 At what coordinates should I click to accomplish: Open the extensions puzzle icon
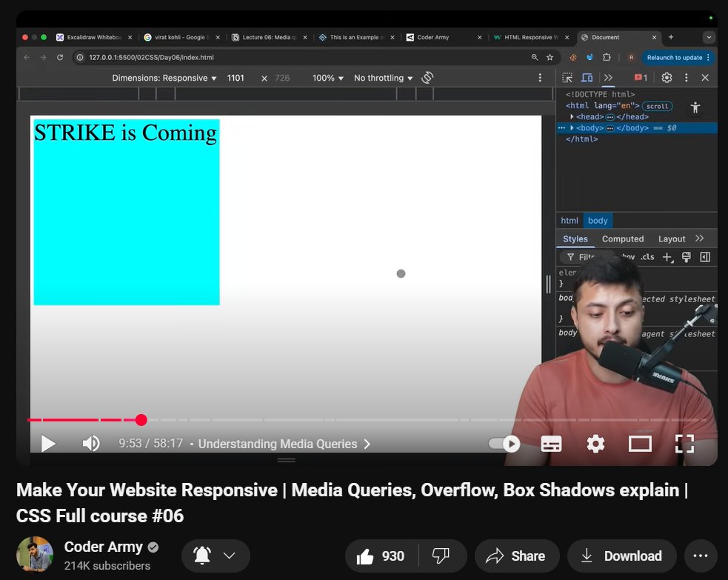pyautogui.click(x=607, y=57)
